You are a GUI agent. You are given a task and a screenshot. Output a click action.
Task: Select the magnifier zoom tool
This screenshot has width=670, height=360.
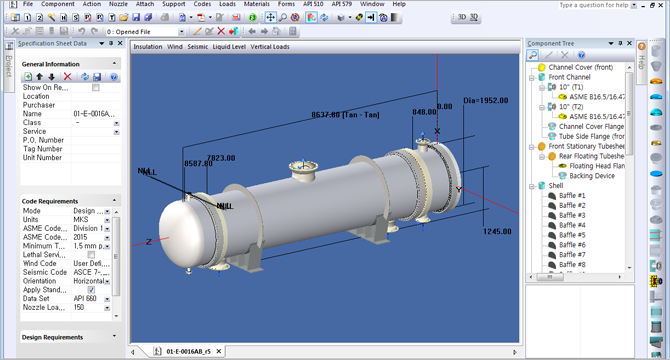(282, 18)
